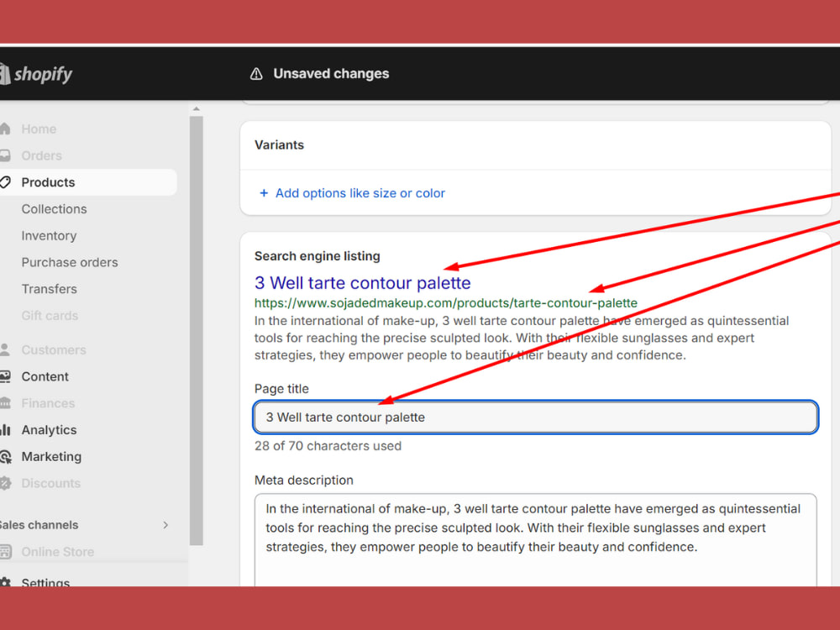Open Gift cards page
The image size is (840, 630).
coord(50,316)
